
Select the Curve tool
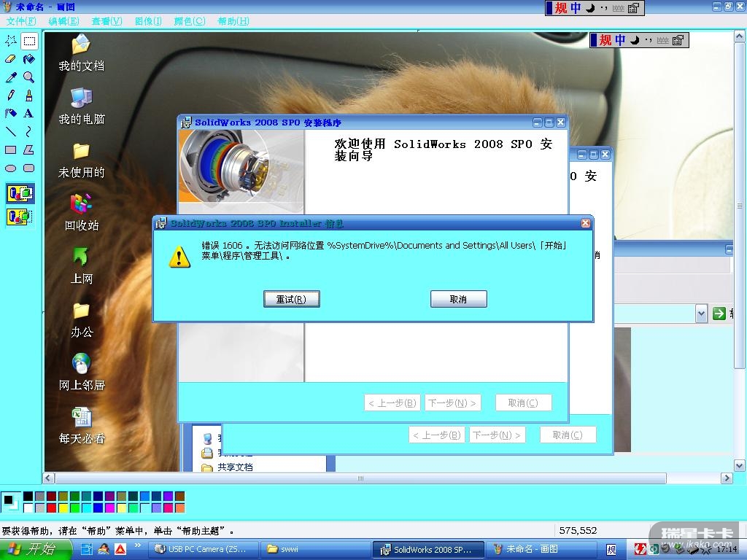tap(28, 132)
